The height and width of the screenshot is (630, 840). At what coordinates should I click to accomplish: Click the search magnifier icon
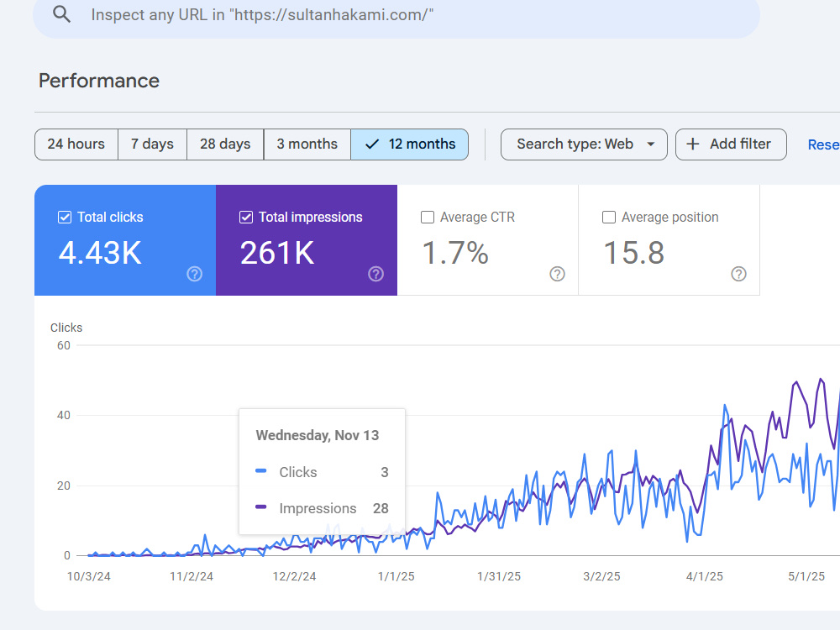(x=61, y=14)
